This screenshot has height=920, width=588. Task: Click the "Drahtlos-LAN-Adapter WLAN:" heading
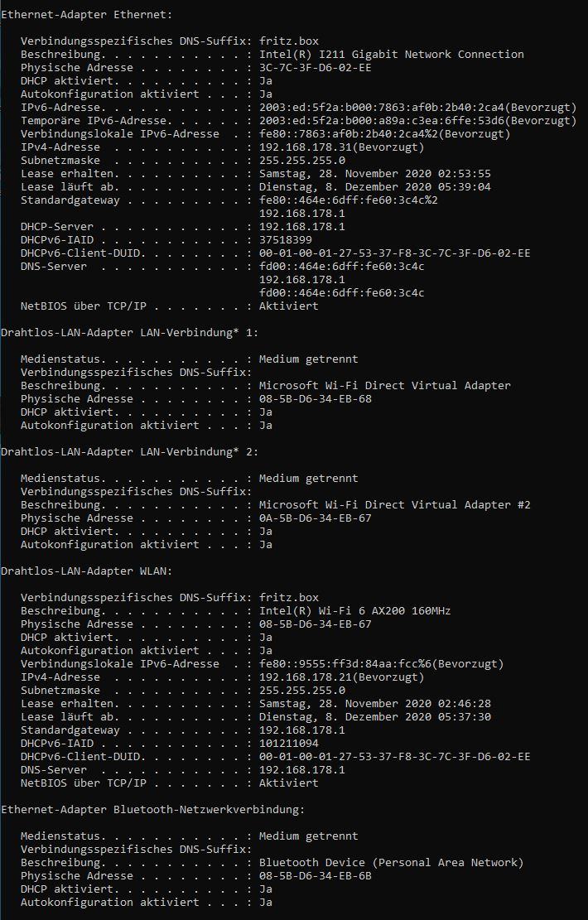tap(86, 571)
